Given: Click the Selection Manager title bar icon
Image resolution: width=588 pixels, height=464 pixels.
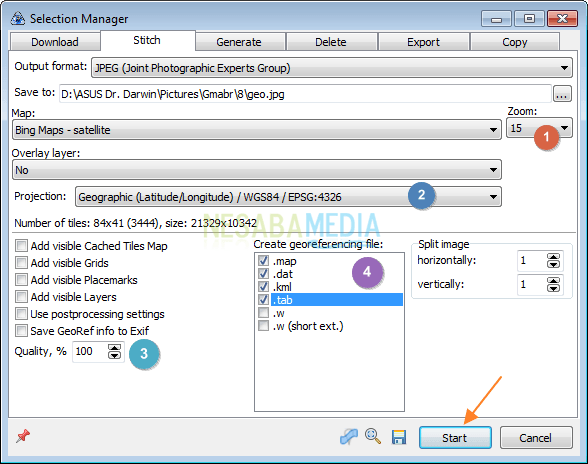Looking at the screenshot, I should coord(18,18).
